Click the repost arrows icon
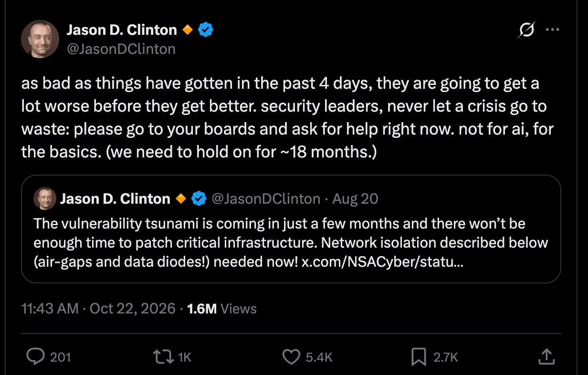This screenshot has width=588, height=375. tap(162, 356)
